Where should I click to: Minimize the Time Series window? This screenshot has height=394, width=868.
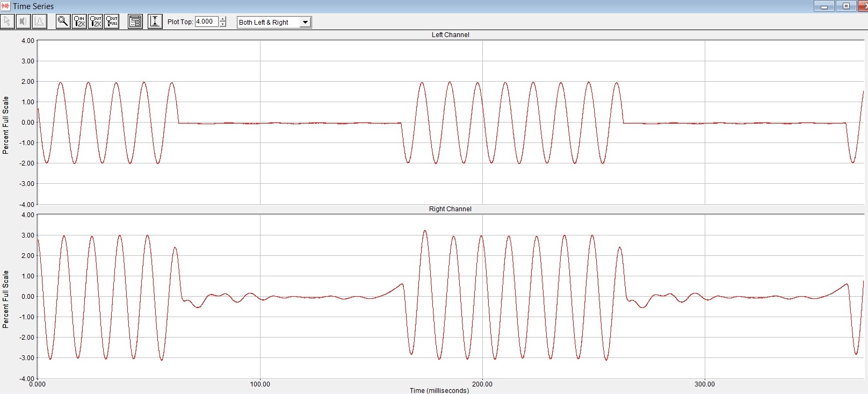pyautogui.click(x=824, y=6)
